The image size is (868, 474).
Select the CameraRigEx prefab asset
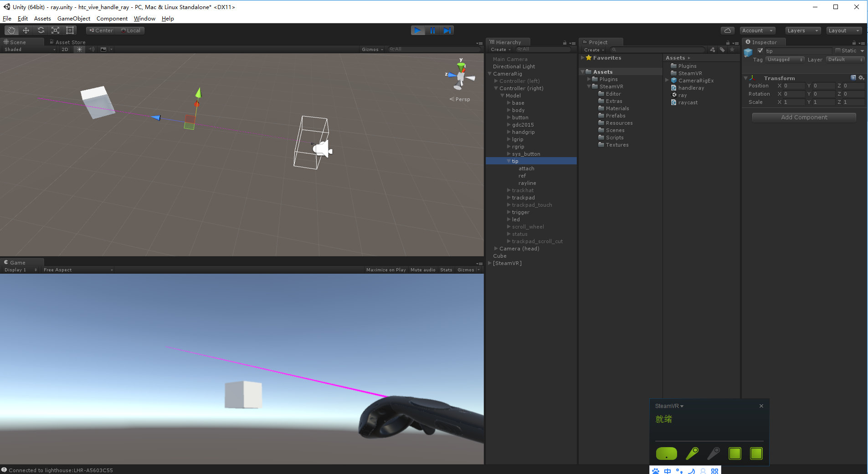[x=696, y=81]
